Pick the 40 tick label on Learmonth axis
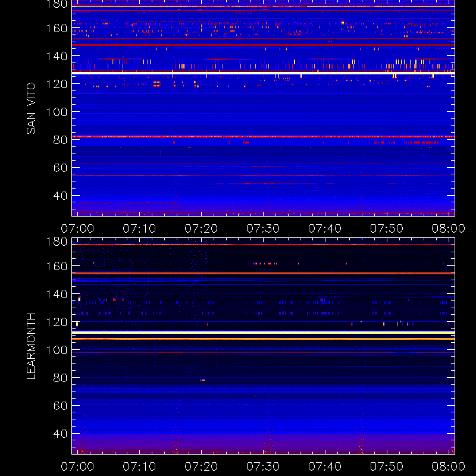The image size is (476, 476). (60, 434)
